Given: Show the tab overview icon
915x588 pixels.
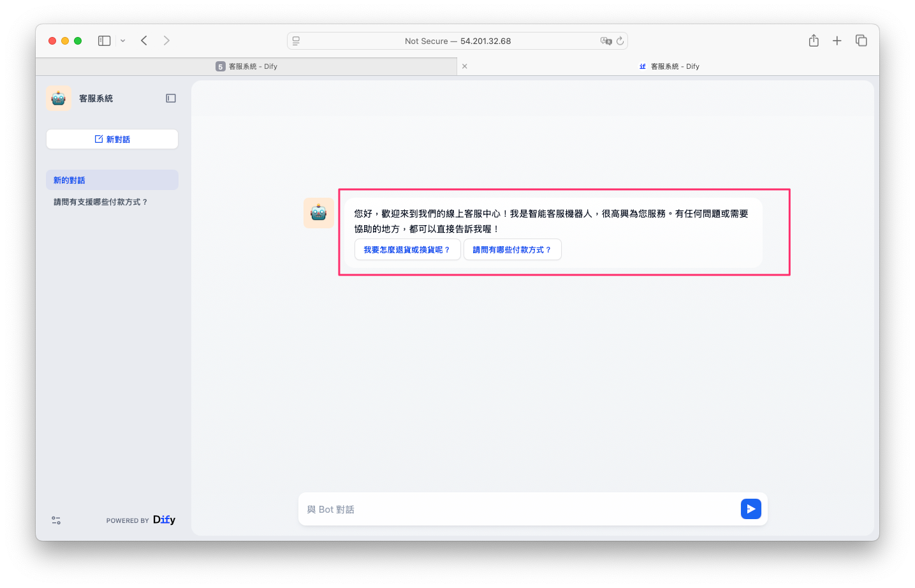Looking at the screenshot, I should point(861,41).
